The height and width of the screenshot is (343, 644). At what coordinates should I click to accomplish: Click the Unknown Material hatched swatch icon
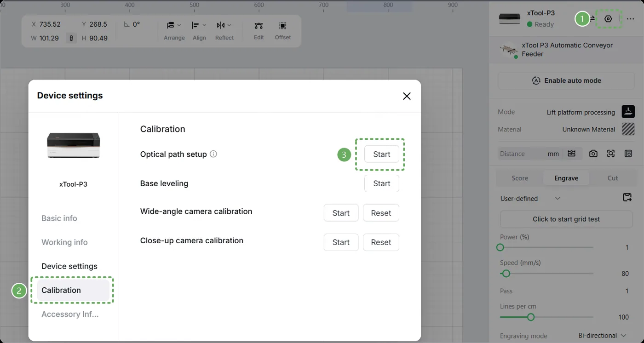628,129
